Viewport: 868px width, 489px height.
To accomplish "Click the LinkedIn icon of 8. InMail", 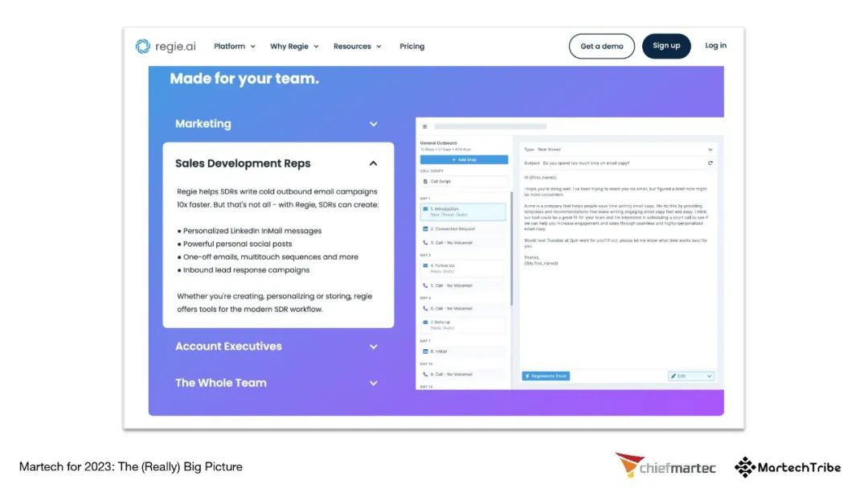I will tap(425, 351).
